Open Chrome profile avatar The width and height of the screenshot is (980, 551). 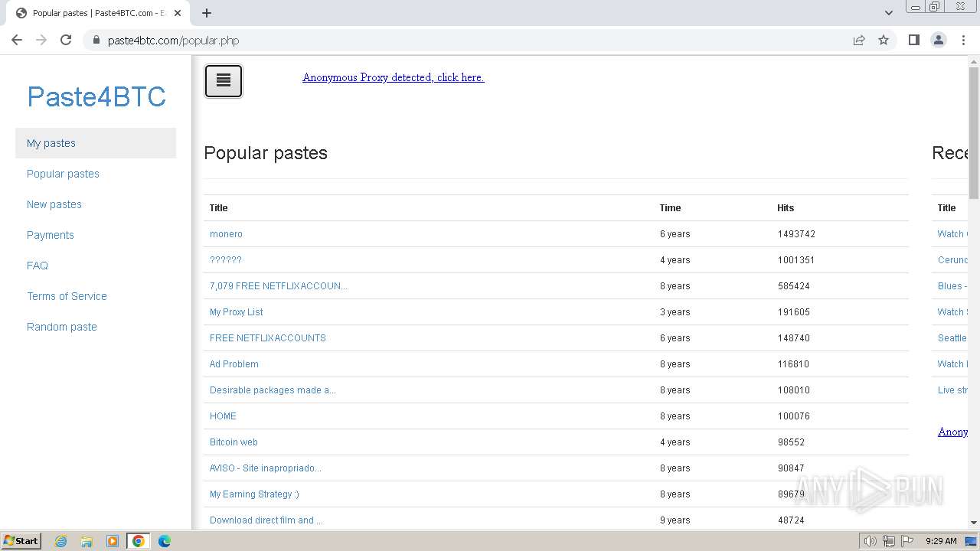coord(939,40)
